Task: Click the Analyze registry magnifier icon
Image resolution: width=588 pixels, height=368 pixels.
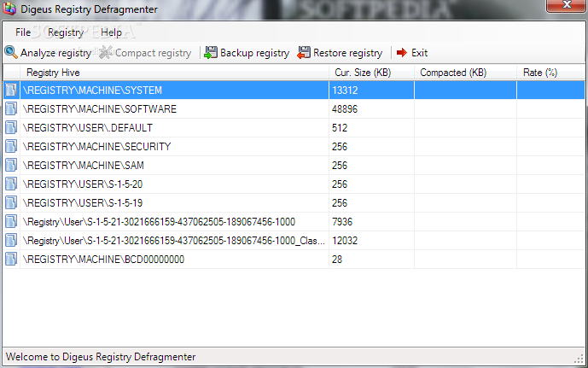Action: coord(11,52)
